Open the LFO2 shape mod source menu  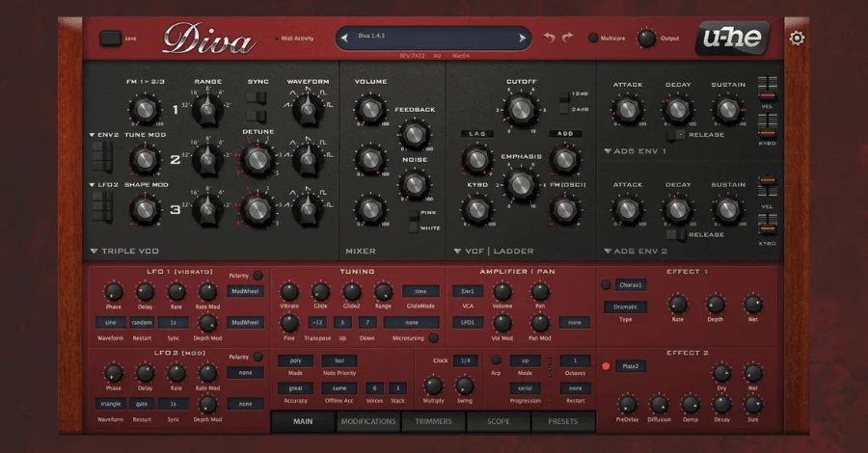point(103,185)
